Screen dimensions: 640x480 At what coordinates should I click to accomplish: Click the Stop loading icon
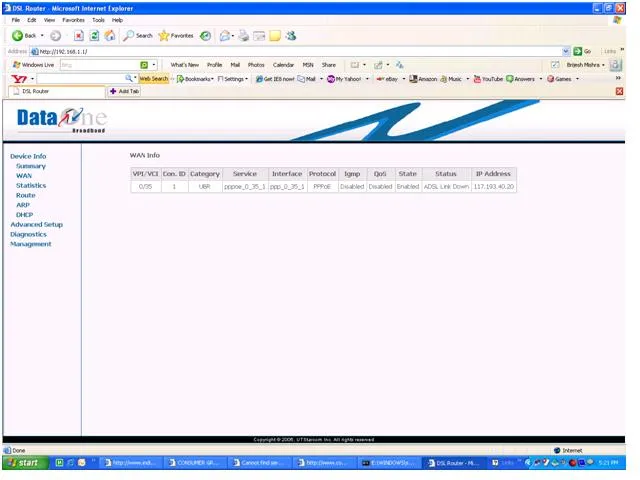click(x=79, y=35)
